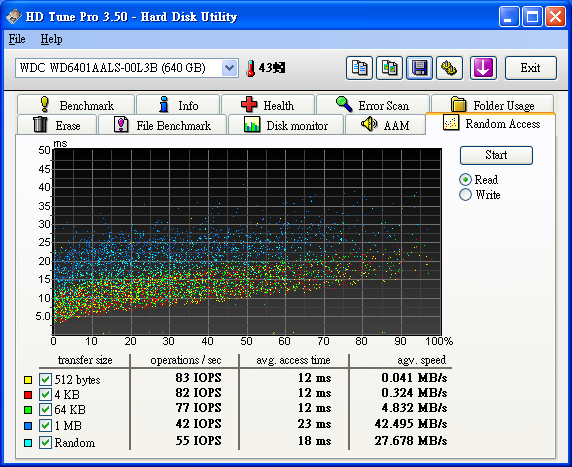Open the Erase tab with trash icon
Viewport: 572px width, 467px height.
pos(57,125)
